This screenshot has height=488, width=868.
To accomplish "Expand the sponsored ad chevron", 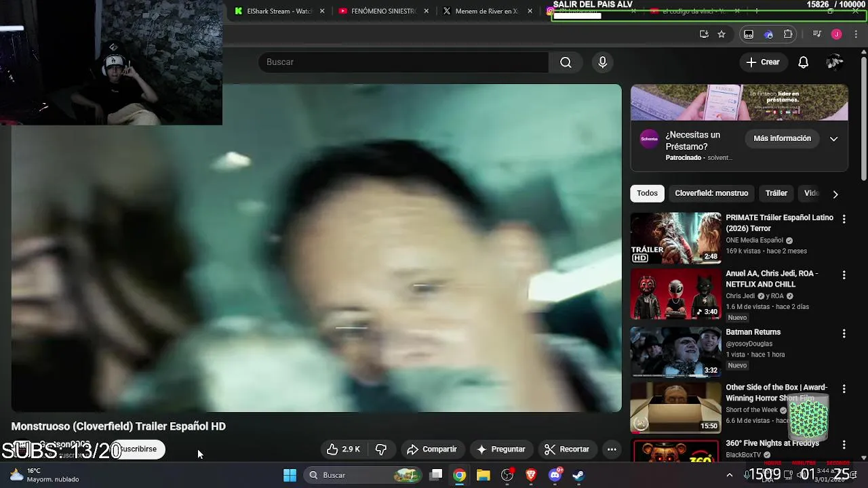I will [x=833, y=139].
